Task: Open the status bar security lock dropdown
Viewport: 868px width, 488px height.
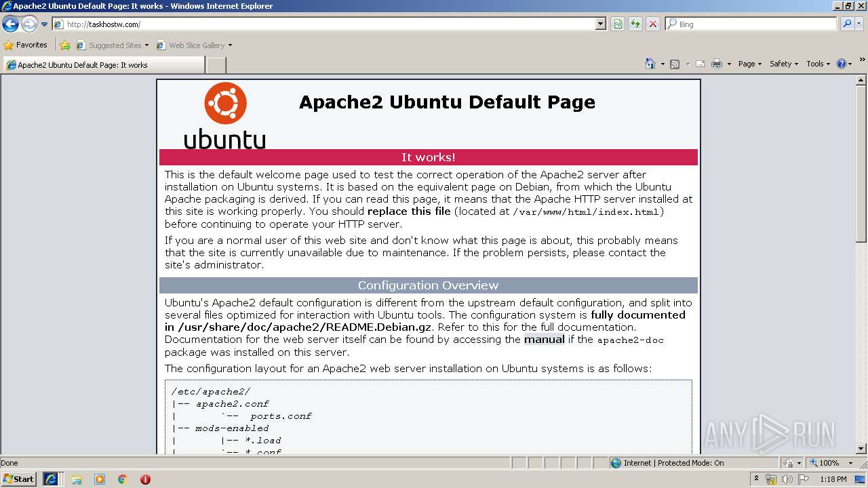Action: 791,463
